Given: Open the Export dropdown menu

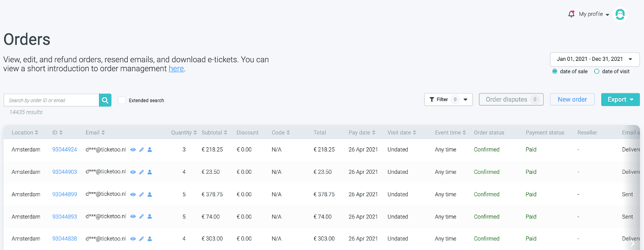Looking at the screenshot, I should click(620, 99).
